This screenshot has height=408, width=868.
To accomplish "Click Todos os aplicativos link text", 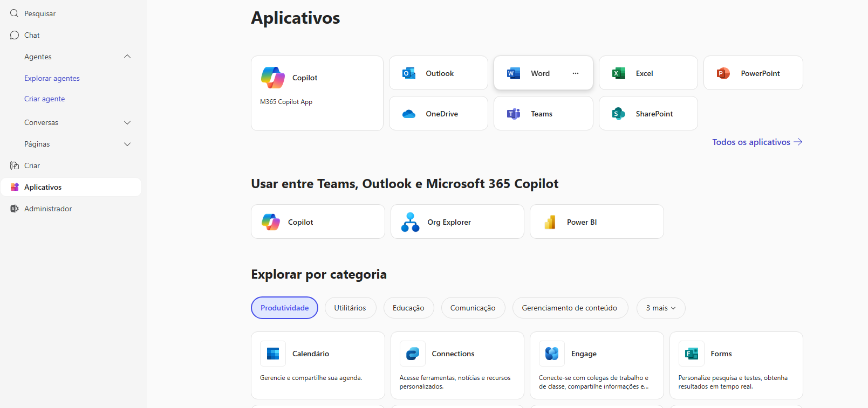I will [x=751, y=142].
